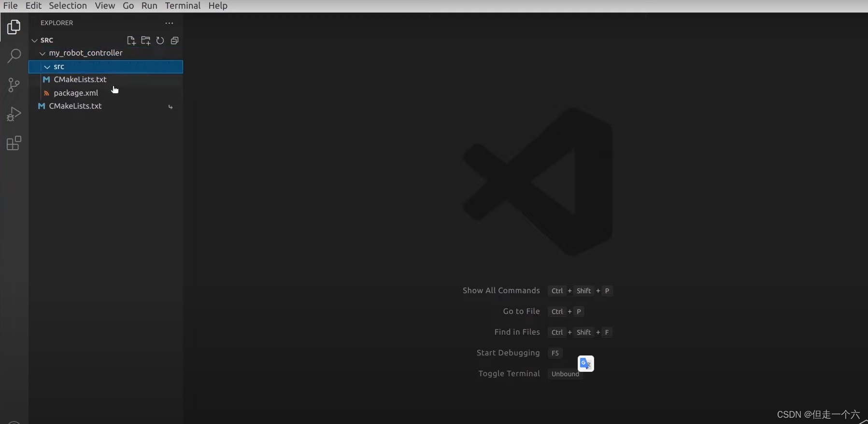Click the Start Debugging hint
This screenshot has width=868, height=424.
coord(508,353)
